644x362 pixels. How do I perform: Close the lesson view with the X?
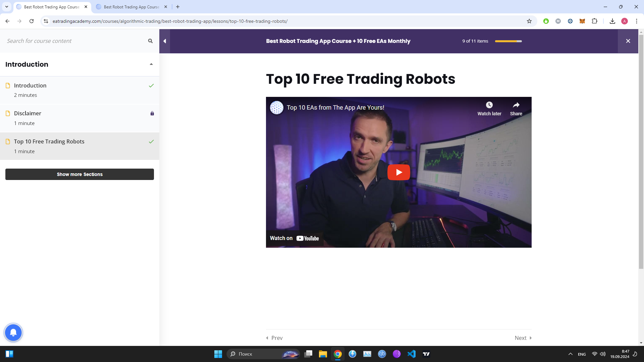628,41
